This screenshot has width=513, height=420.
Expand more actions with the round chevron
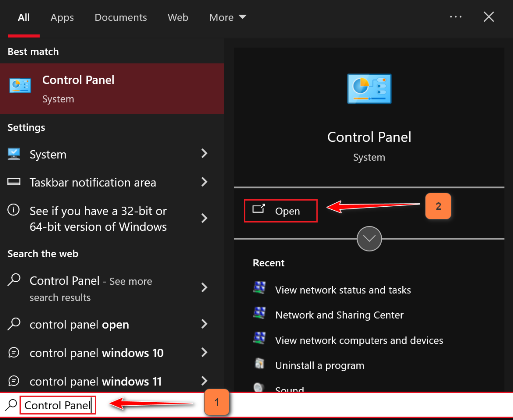(369, 239)
